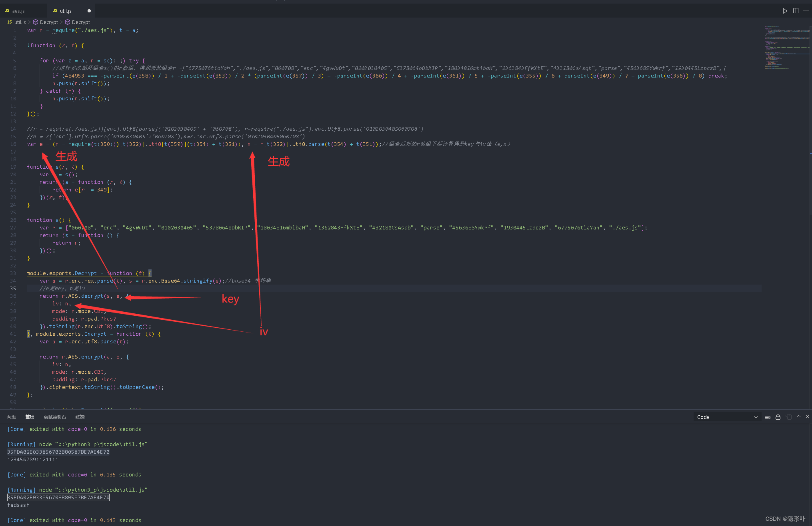
Task: Click the first Decrypt breadcrumb item
Action: [49, 22]
